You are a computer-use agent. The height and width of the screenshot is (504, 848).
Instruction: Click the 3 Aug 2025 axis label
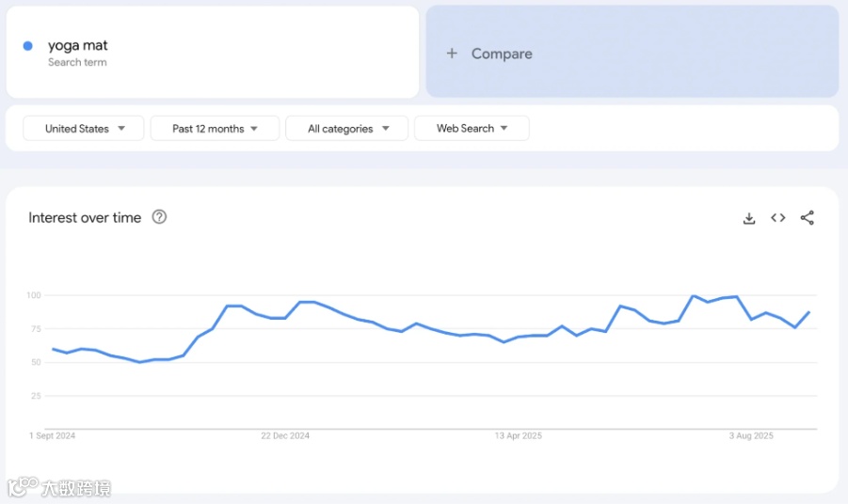pos(751,435)
